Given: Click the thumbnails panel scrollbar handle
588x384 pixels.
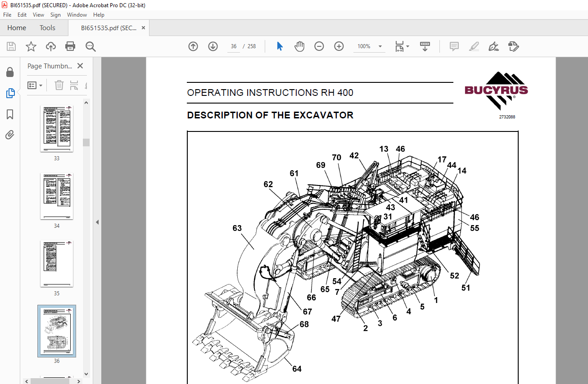Looking at the screenshot, I should point(86,142).
